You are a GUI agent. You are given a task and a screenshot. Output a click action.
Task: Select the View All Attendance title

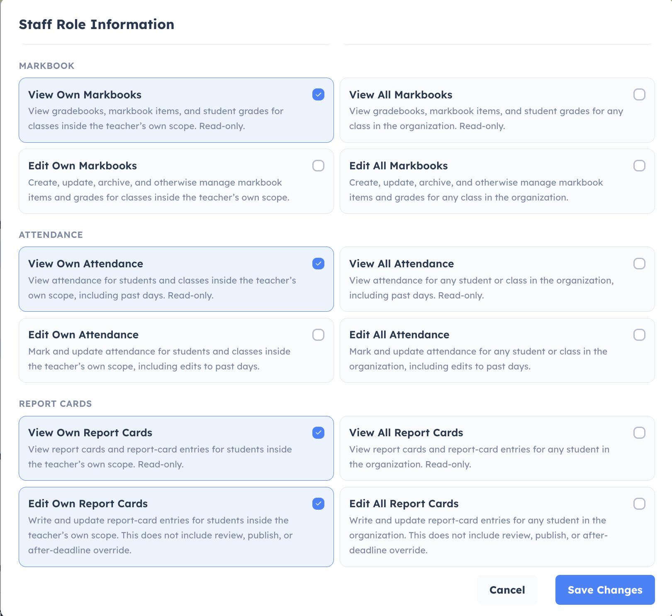point(402,264)
